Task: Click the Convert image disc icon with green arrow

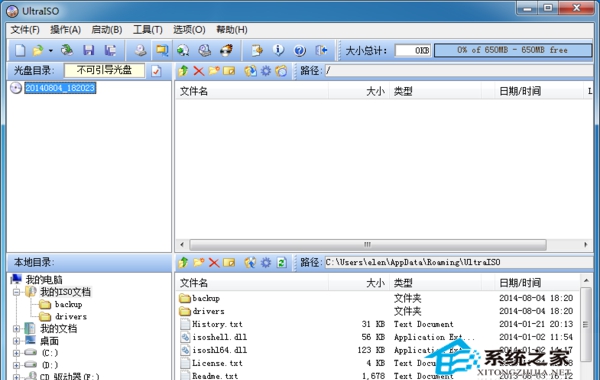Action: tap(183, 50)
